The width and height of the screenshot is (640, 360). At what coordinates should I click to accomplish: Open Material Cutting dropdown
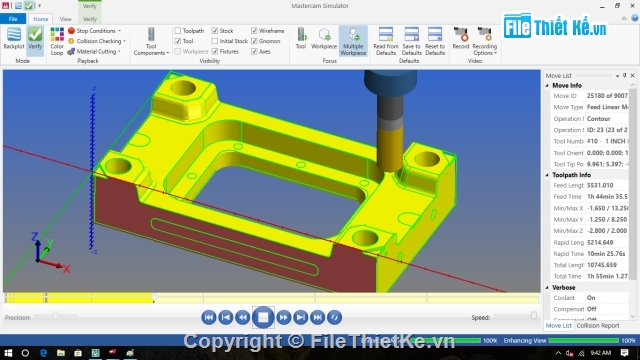point(95,51)
